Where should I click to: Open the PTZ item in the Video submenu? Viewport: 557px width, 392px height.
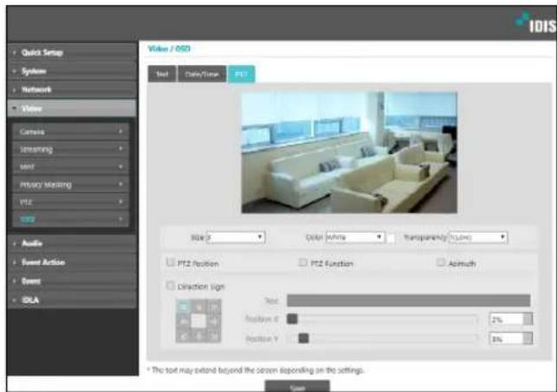click(x=71, y=202)
